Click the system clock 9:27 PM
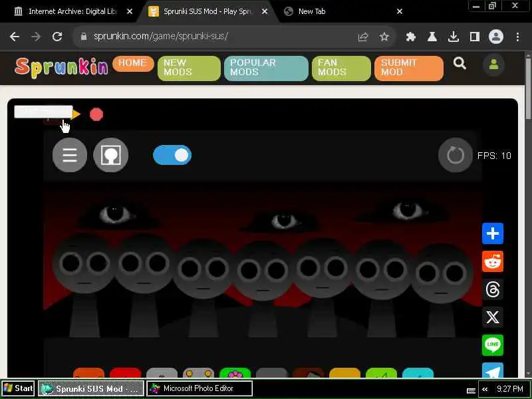 tap(510, 389)
